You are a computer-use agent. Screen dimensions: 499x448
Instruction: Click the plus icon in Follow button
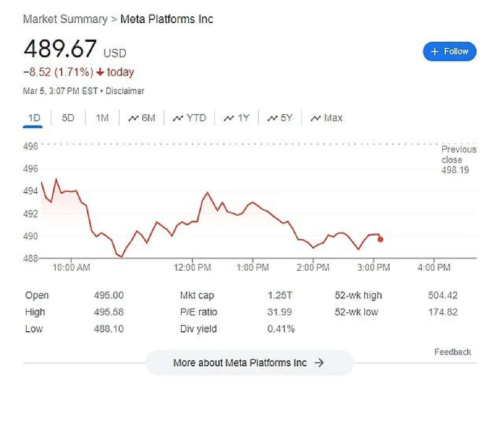pyautogui.click(x=434, y=52)
